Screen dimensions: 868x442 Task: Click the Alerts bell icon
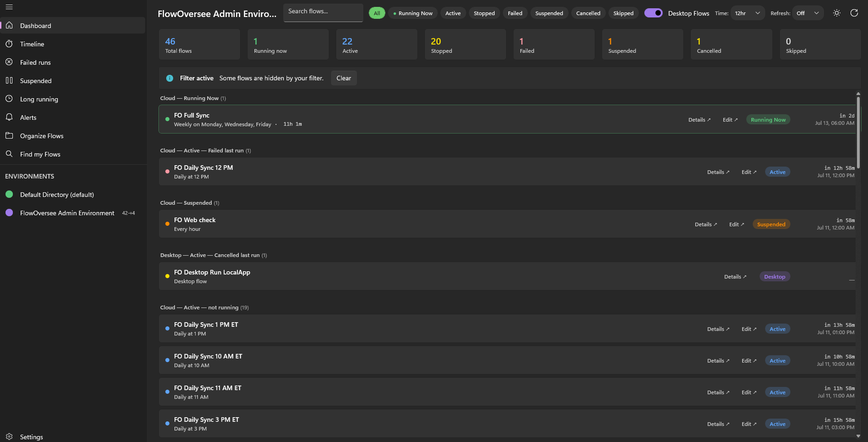pos(9,117)
